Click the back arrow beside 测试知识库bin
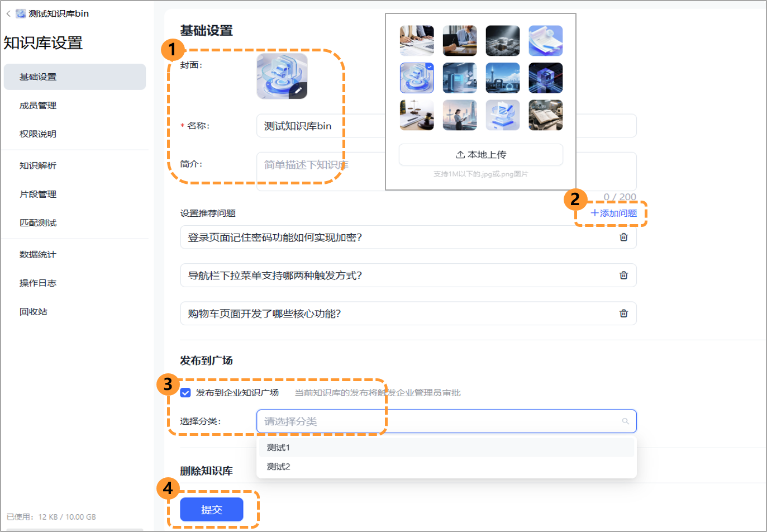The image size is (767, 532). click(x=8, y=12)
